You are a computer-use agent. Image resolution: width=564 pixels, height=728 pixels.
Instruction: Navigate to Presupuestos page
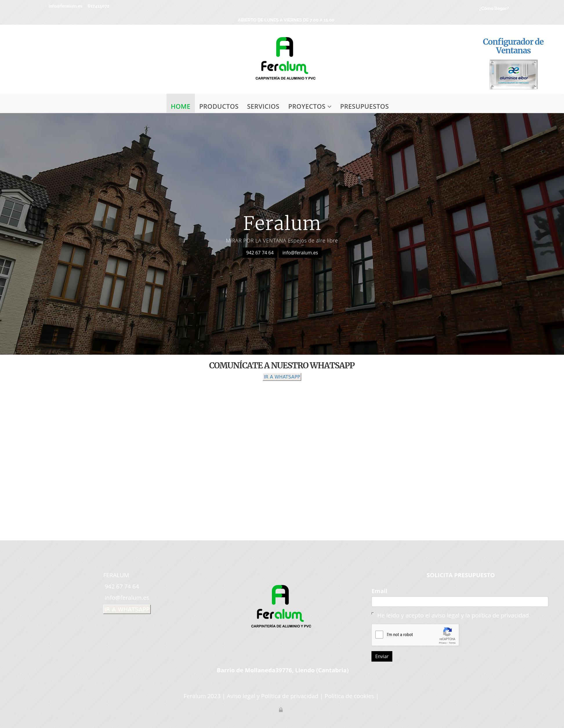pos(364,106)
